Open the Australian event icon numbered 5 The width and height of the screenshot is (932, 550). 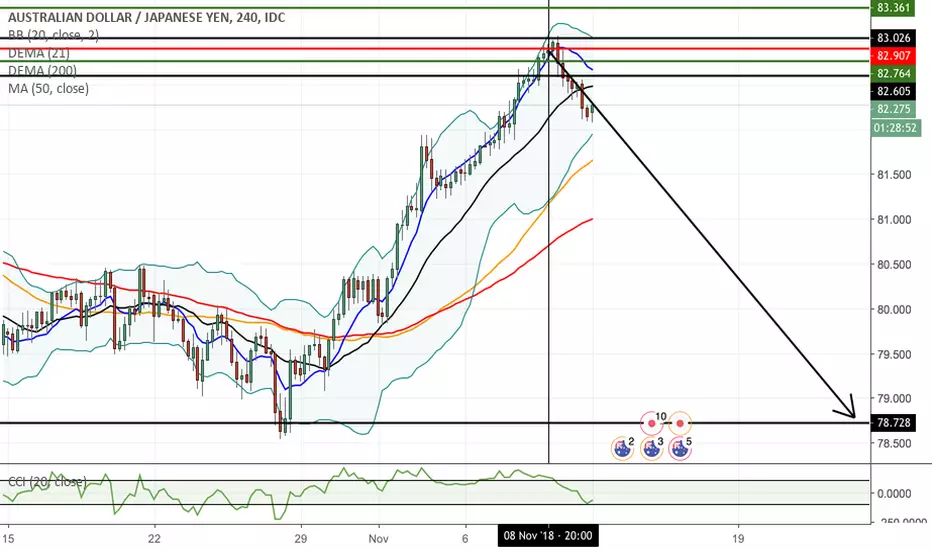click(x=680, y=448)
